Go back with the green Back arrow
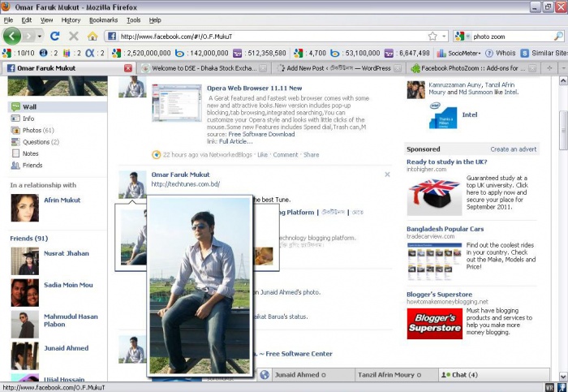This screenshot has height=392, width=568. pyautogui.click(x=11, y=36)
